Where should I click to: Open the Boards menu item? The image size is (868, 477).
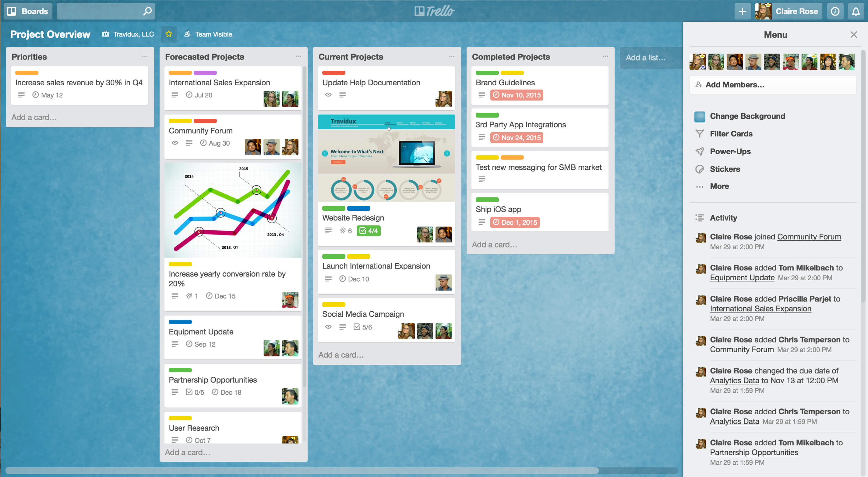click(x=28, y=10)
